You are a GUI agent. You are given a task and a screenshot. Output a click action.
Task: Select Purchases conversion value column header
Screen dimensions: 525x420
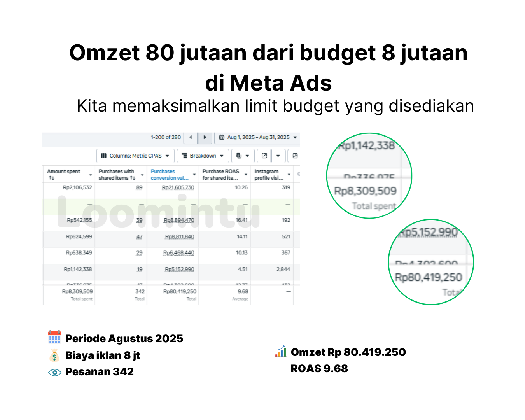(169, 175)
